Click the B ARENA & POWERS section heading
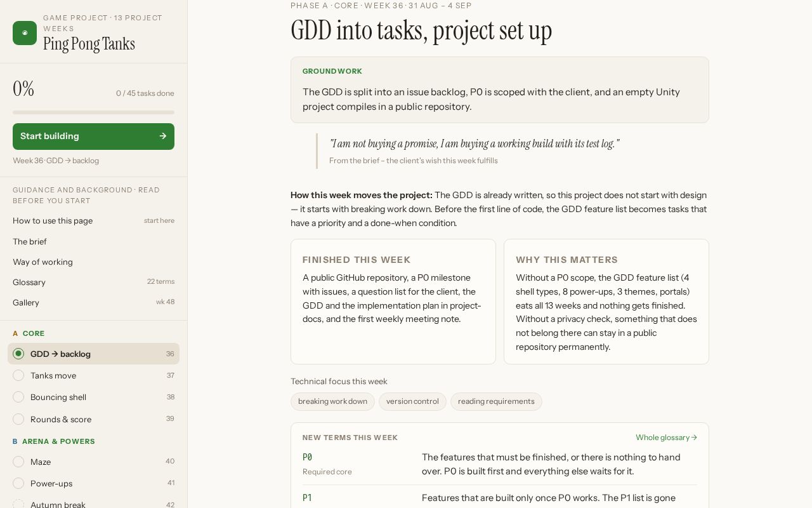 pyautogui.click(x=54, y=441)
